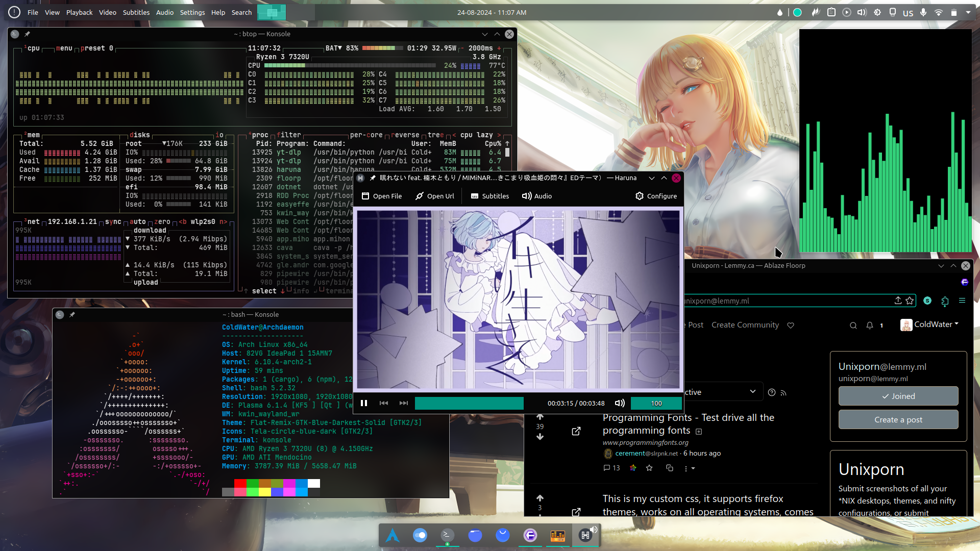
Task: Skip to next track in Haruna
Action: [x=404, y=403]
